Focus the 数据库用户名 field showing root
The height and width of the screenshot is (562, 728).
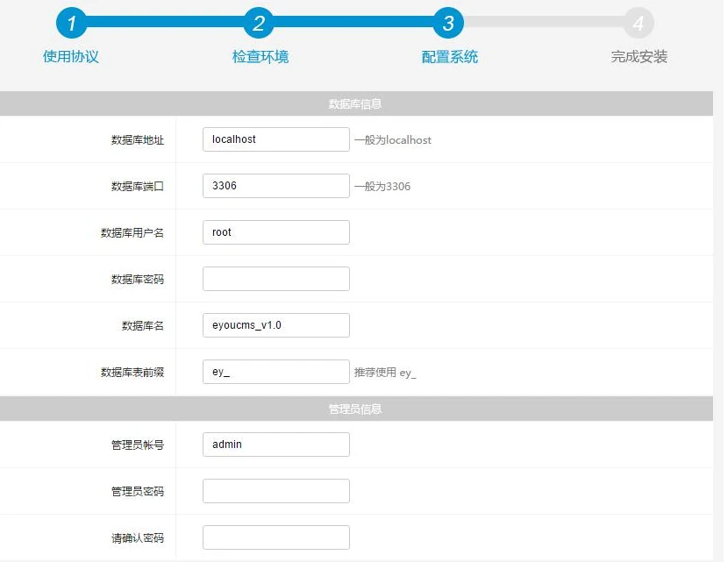point(275,232)
